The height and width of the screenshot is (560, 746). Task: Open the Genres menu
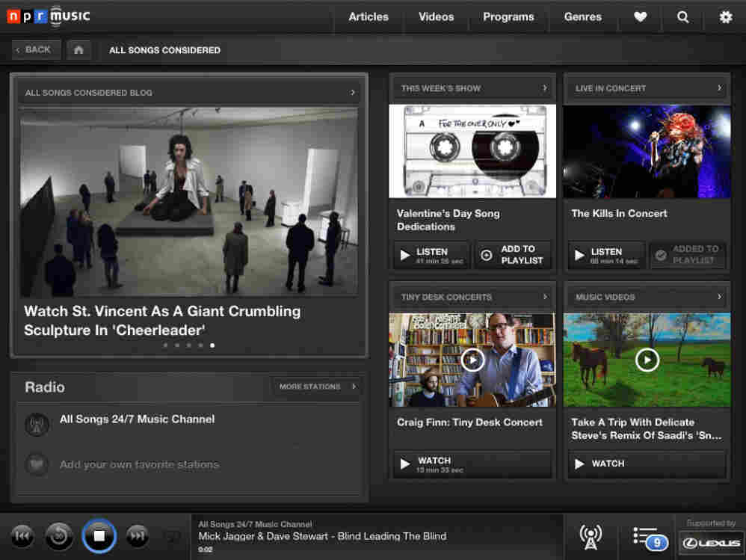tap(583, 17)
